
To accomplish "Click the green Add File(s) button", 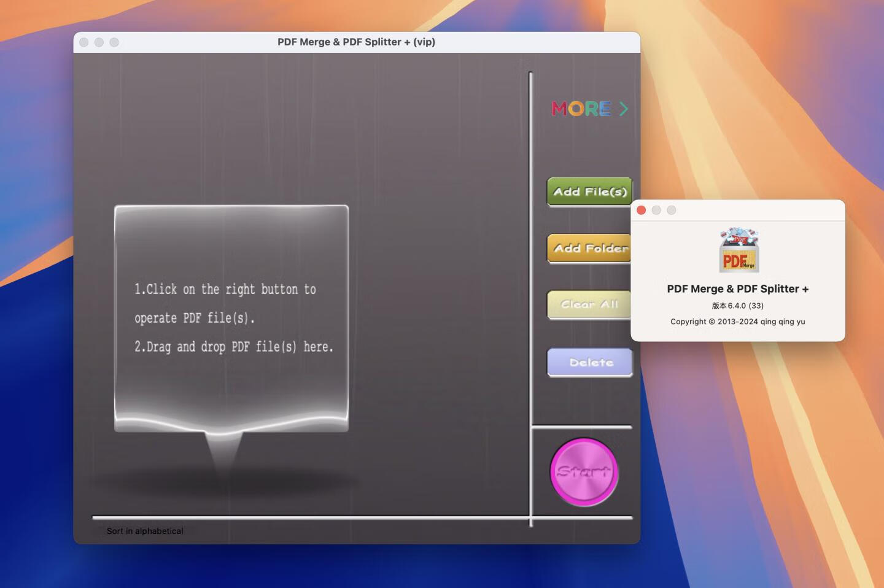I will [589, 192].
